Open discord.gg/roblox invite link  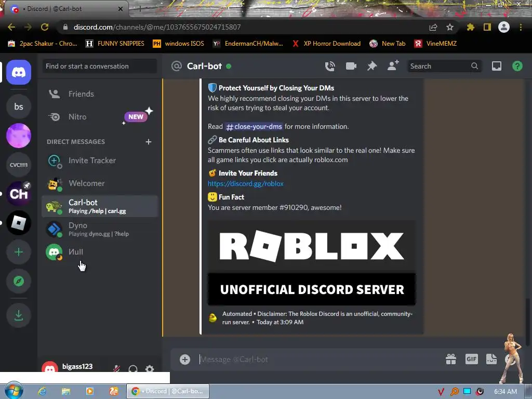point(246,183)
